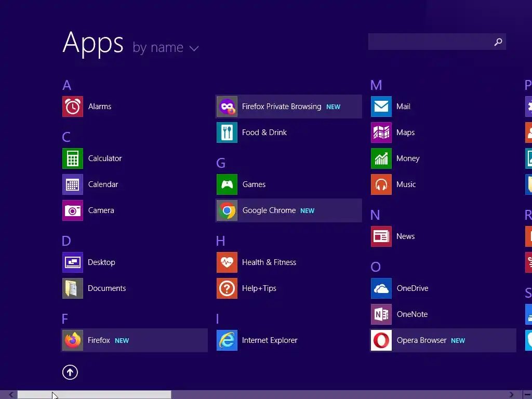Go back to Start with up arrow
532x399 pixels.
(70, 373)
